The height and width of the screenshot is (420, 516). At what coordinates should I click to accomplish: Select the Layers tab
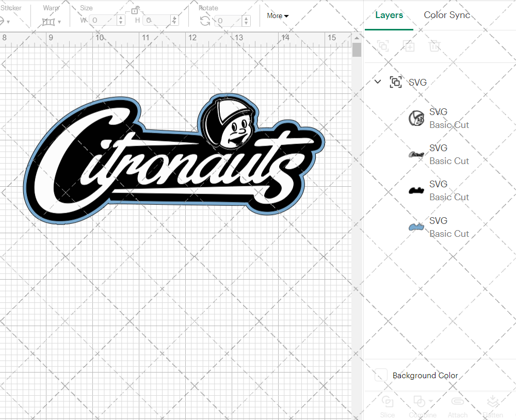pos(389,15)
